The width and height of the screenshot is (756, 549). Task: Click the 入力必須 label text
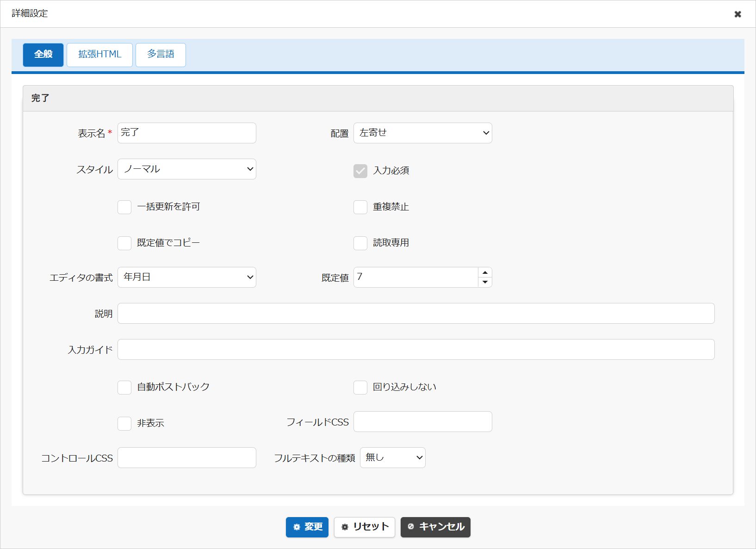pos(391,171)
